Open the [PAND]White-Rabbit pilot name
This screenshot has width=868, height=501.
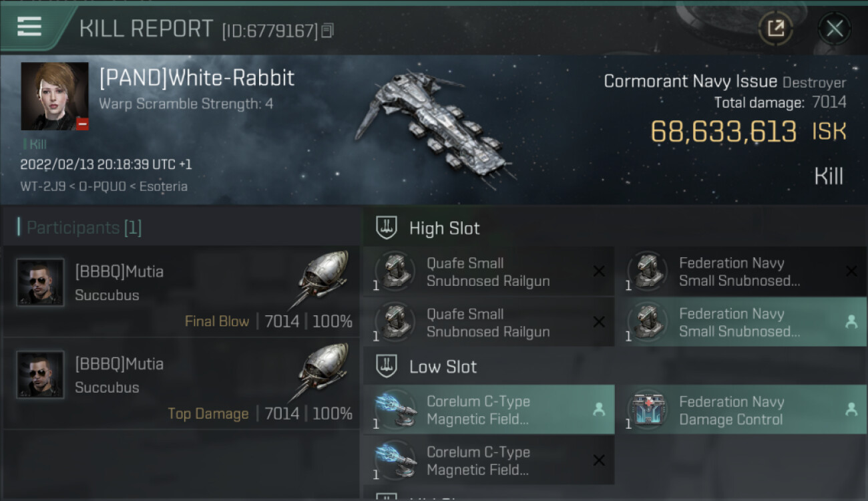[197, 78]
